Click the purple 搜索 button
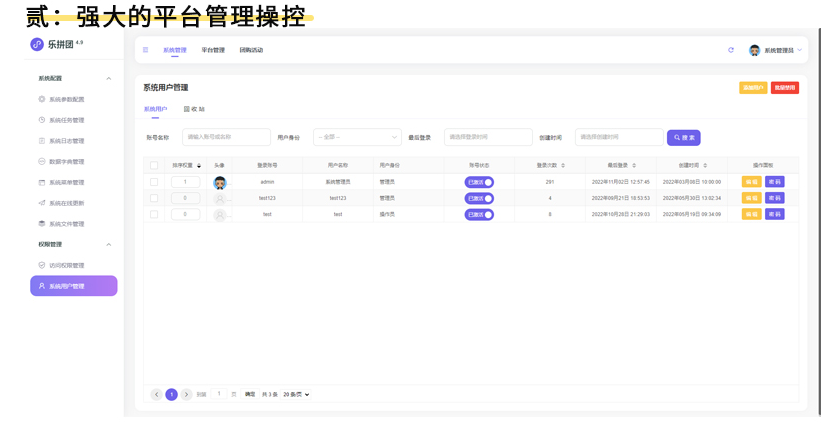This screenshot has height=432, width=834. (684, 138)
